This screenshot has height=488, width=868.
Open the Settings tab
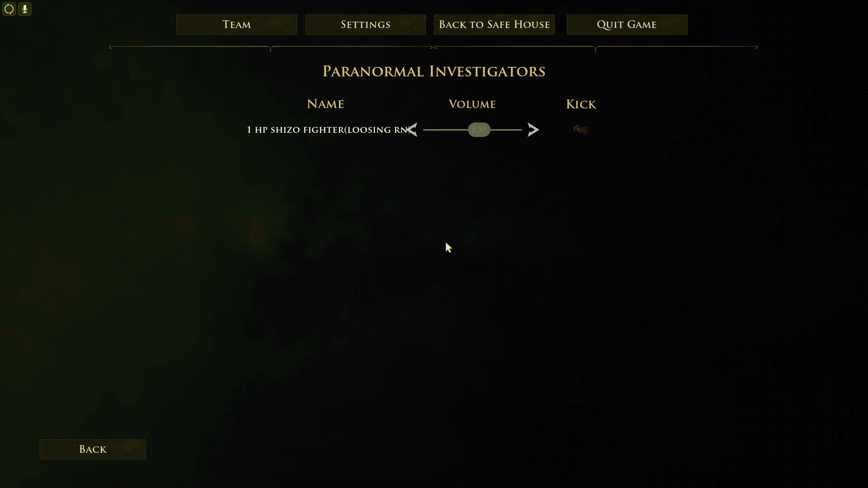(365, 24)
